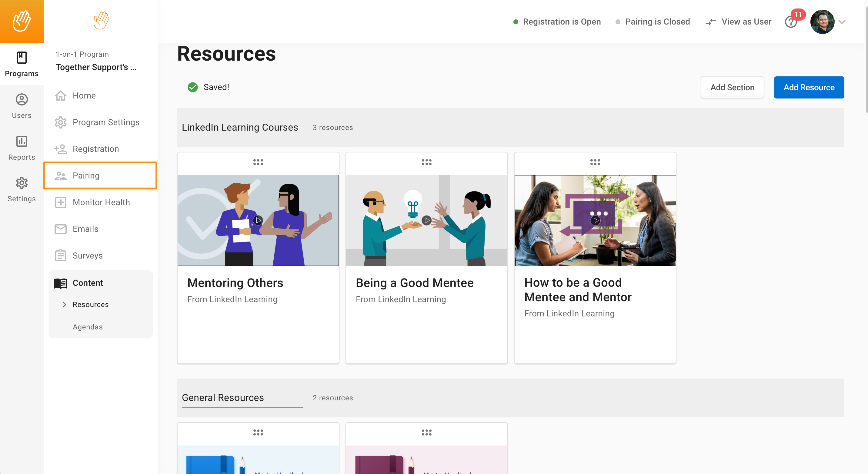868x474 pixels.
Task: Open the Being a Good Mentee title
Action: 415,283
